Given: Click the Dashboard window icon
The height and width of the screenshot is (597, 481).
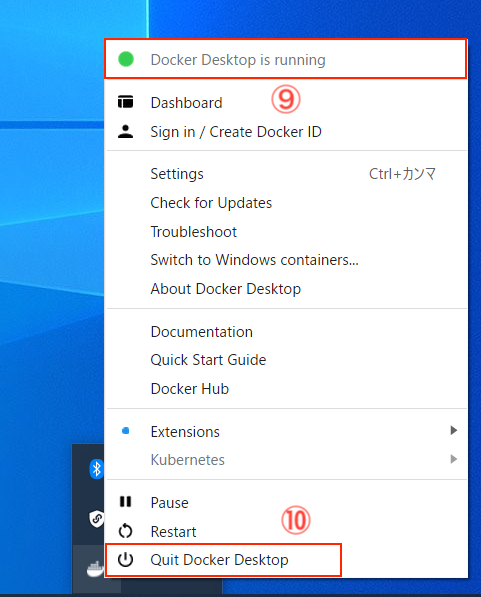Looking at the screenshot, I should pyautogui.click(x=125, y=102).
